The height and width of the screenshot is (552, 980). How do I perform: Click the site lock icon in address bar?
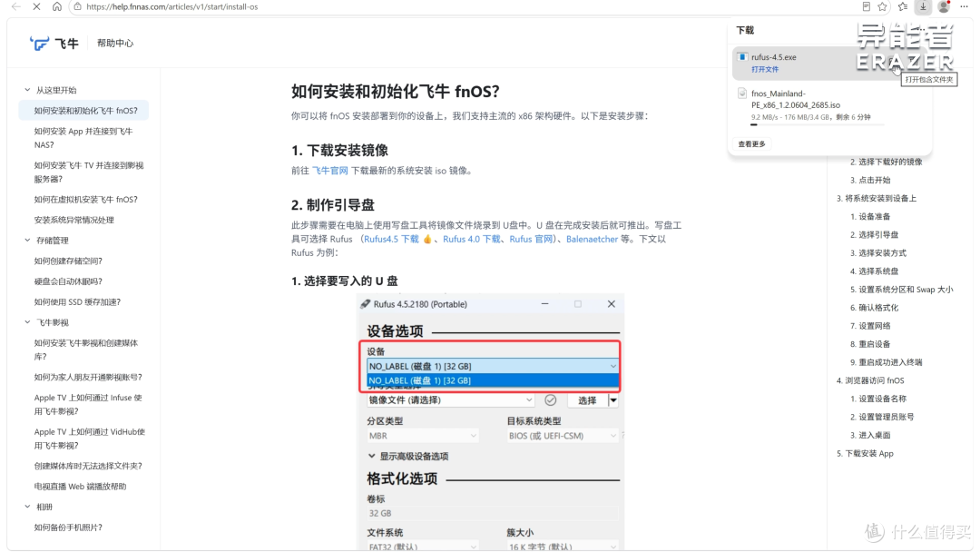point(77,6)
